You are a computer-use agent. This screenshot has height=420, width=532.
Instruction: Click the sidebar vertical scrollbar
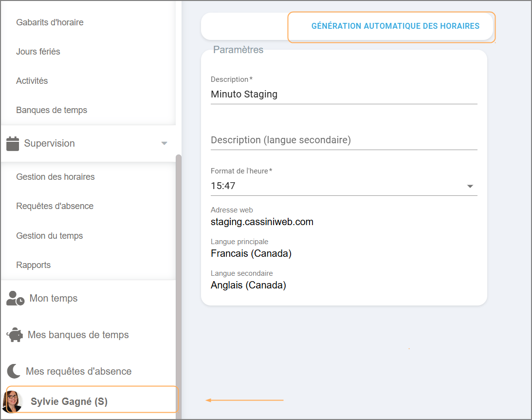[x=179, y=283]
